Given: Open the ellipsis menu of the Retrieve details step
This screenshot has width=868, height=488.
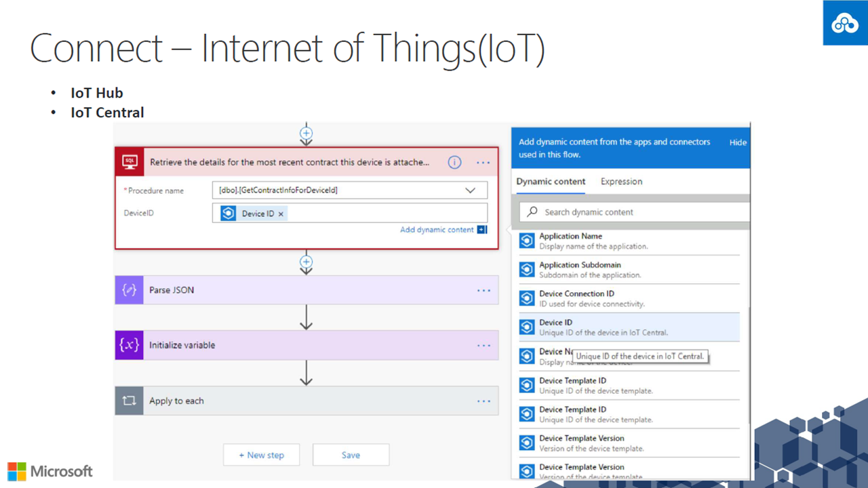Looking at the screenshot, I should pyautogui.click(x=484, y=163).
